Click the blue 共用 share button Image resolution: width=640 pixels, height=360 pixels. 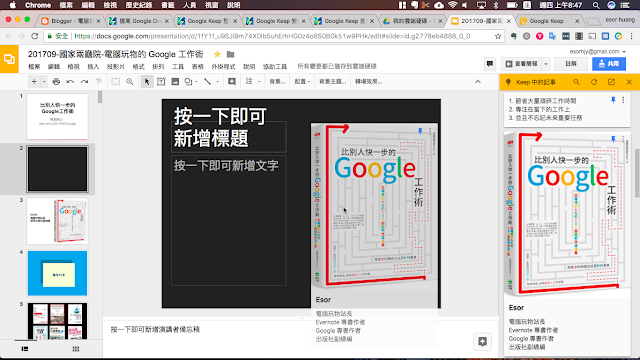tap(609, 64)
